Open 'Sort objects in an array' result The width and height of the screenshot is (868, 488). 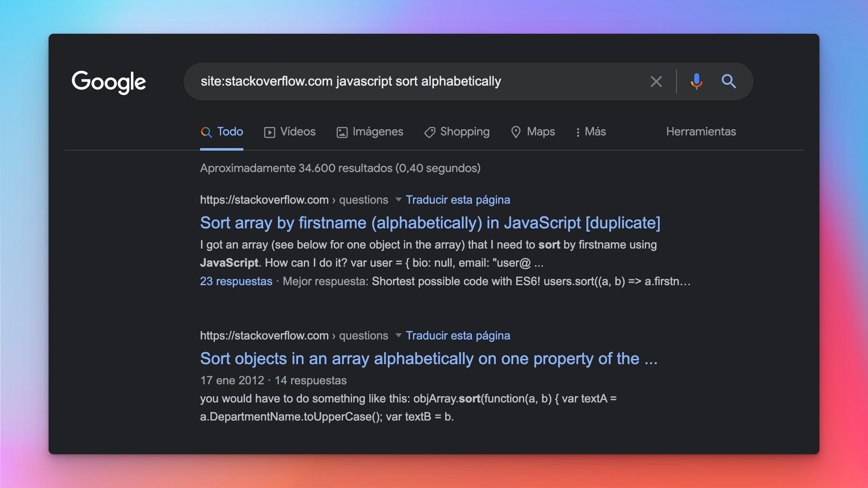429,358
